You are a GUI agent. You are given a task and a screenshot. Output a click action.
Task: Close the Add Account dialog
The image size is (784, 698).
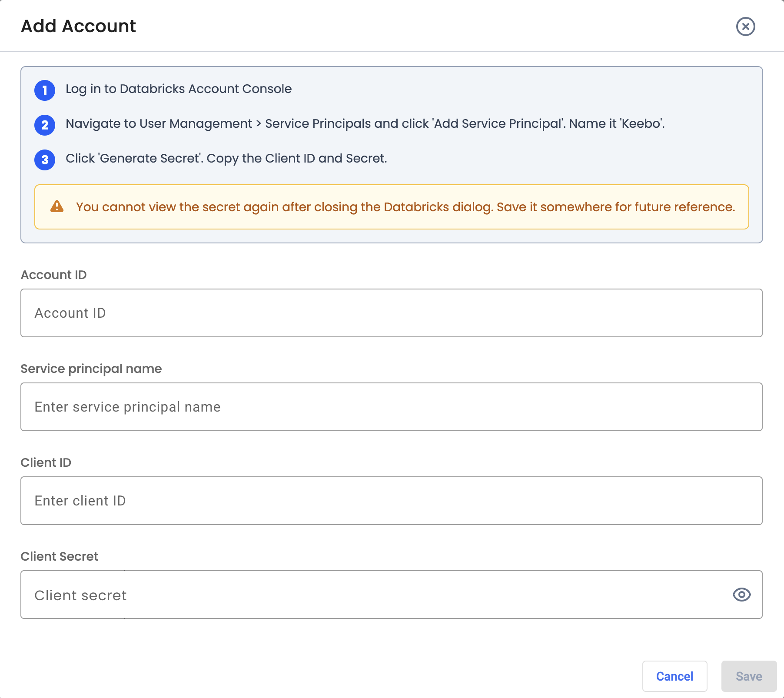point(745,27)
